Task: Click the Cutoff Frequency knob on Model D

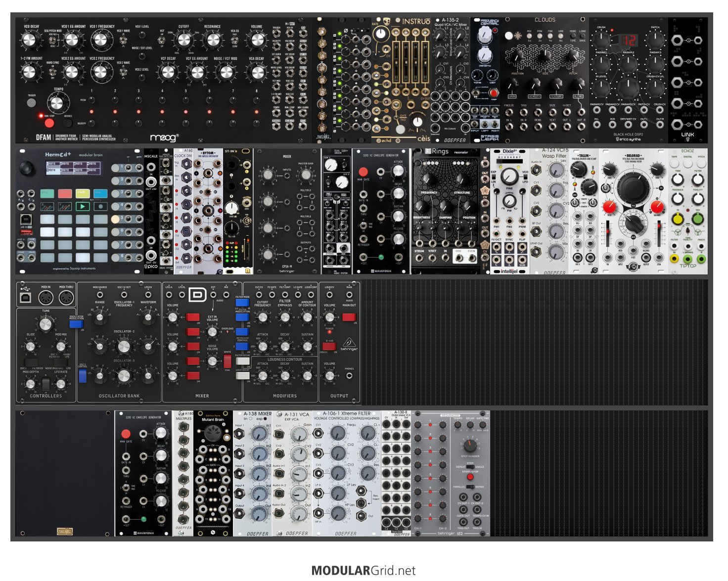Action: click(263, 318)
